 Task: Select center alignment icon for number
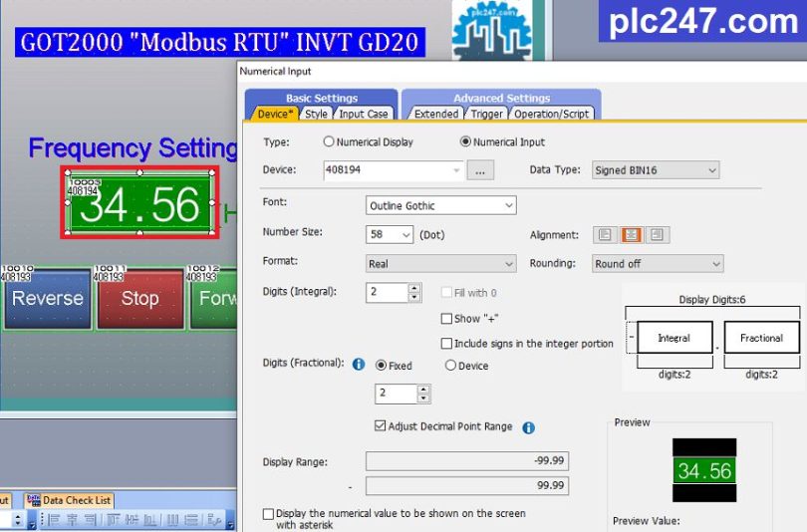tap(631, 235)
